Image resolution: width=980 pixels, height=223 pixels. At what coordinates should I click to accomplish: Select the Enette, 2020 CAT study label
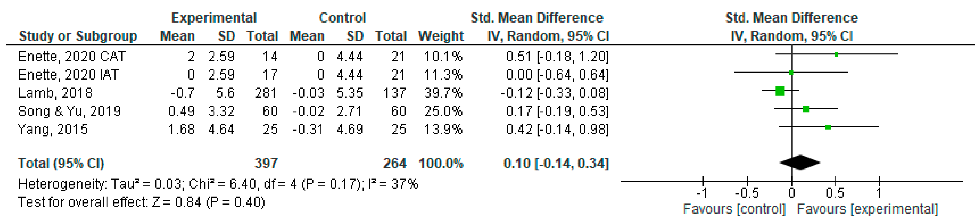pyautogui.click(x=71, y=57)
